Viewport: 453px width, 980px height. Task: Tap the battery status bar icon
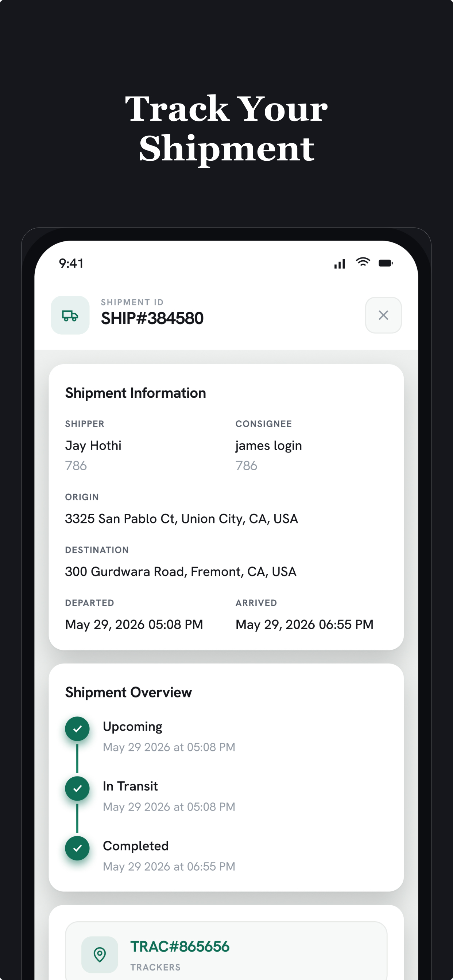coord(385,263)
